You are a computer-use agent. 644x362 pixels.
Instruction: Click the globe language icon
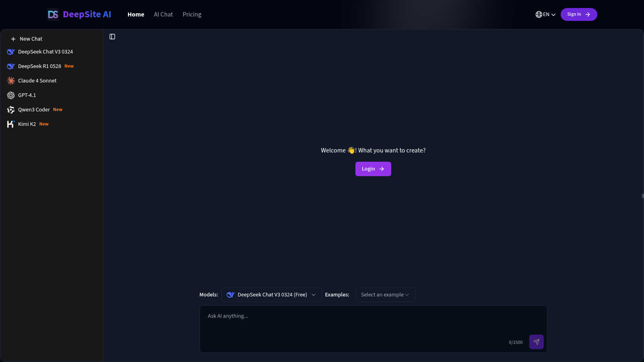click(x=539, y=14)
